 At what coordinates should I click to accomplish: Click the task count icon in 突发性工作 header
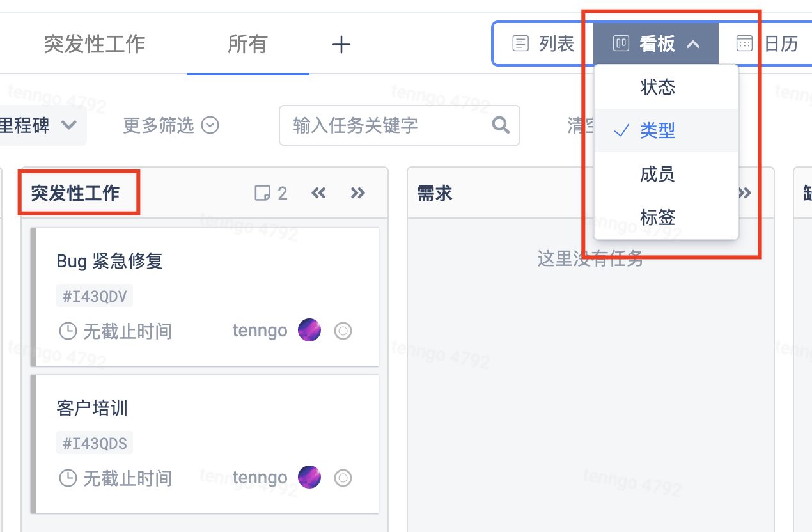click(x=262, y=193)
